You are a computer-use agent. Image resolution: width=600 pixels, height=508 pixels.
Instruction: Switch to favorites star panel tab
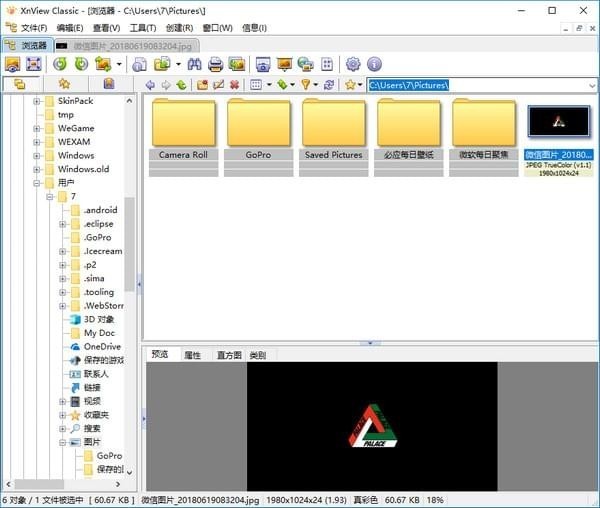click(x=63, y=85)
